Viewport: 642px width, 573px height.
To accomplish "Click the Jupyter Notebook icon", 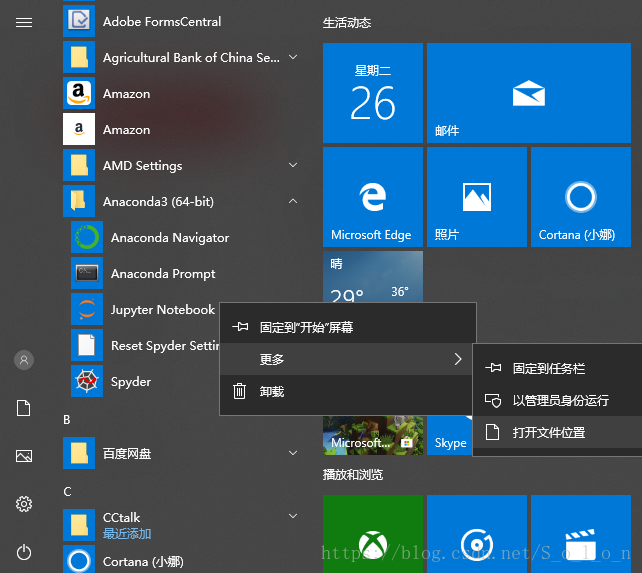I will [87, 309].
